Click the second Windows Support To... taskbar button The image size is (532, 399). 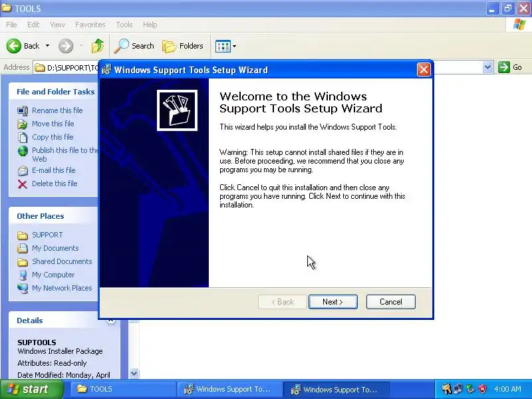point(336,389)
